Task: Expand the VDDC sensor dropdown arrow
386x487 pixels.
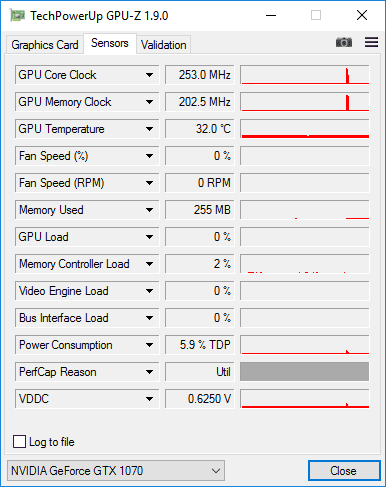Action: click(149, 399)
